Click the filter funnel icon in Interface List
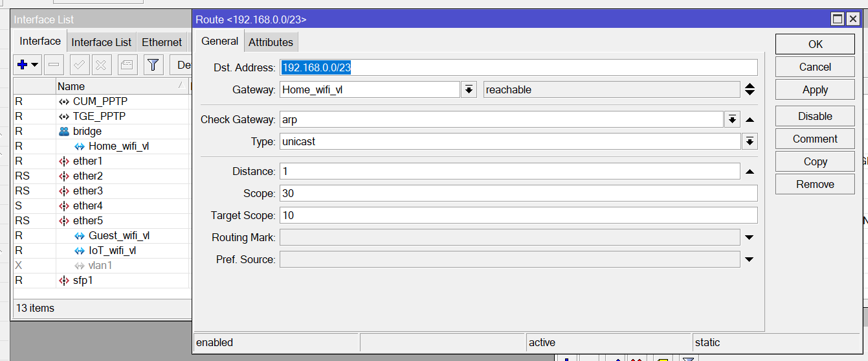 153,65
